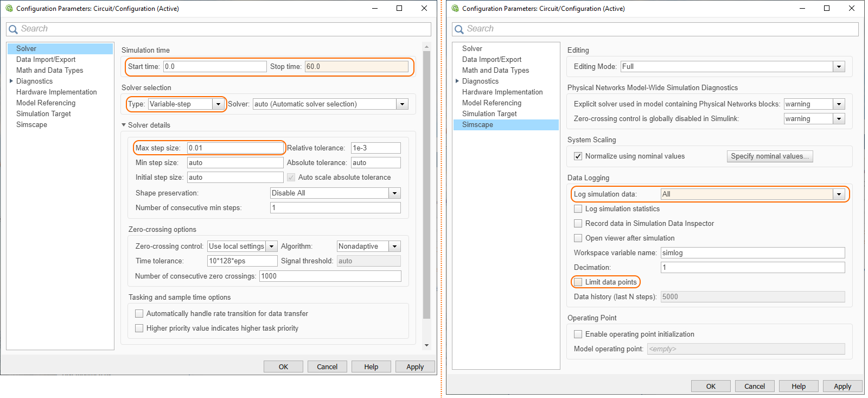Open the Editing Mode dropdown

coord(839,67)
